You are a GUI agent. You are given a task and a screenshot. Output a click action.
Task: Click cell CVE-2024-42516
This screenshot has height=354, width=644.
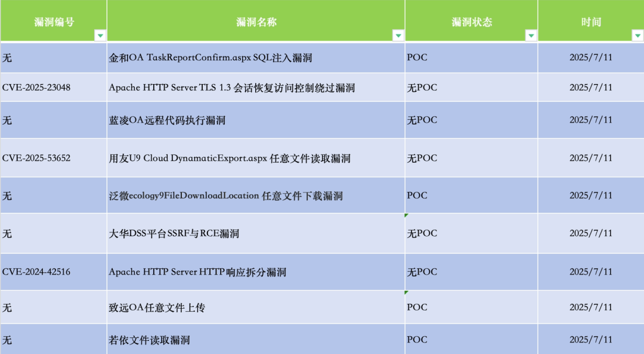click(54, 272)
